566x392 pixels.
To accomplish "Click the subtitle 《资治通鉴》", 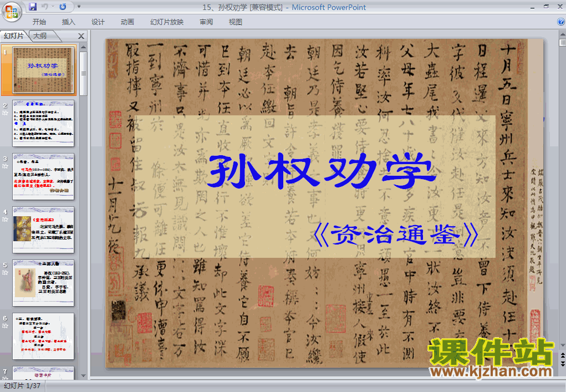I will pos(396,235).
